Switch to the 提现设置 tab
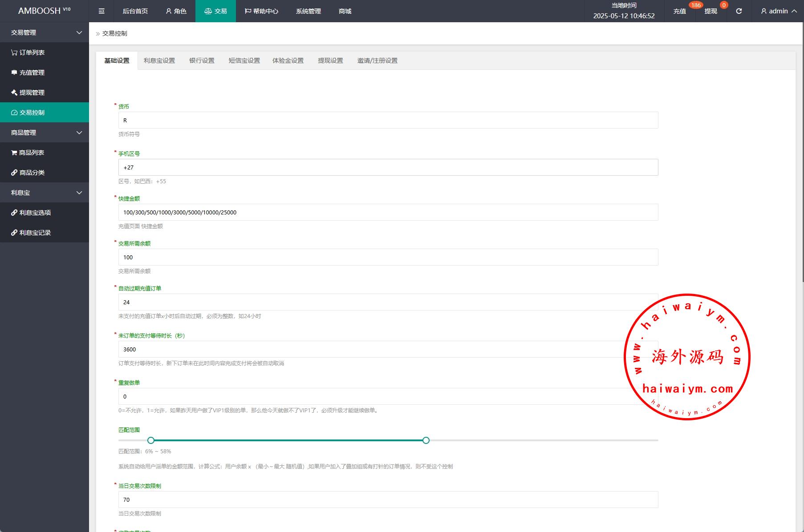This screenshot has width=804, height=532. coord(330,60)
